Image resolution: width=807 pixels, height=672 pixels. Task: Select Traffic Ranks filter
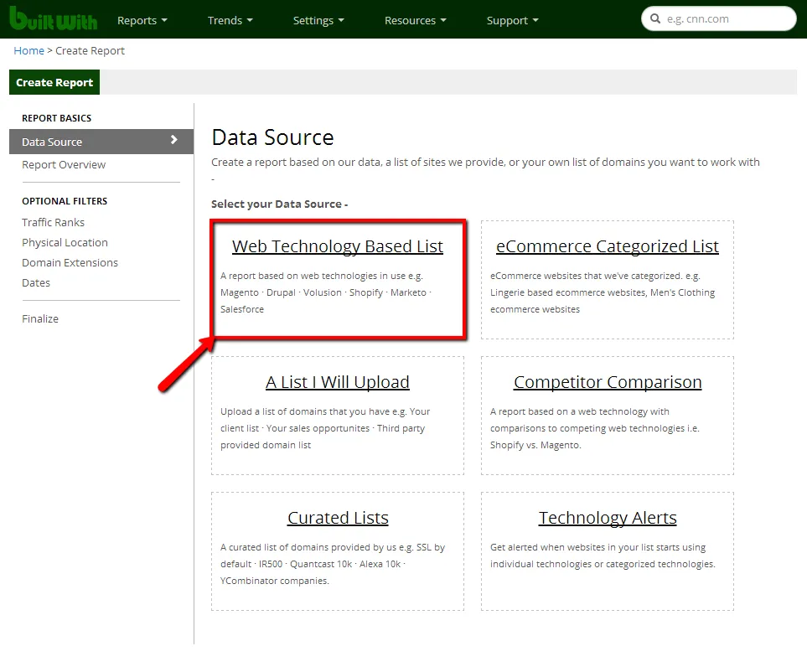pyautogui.click(x=53, y=223)
